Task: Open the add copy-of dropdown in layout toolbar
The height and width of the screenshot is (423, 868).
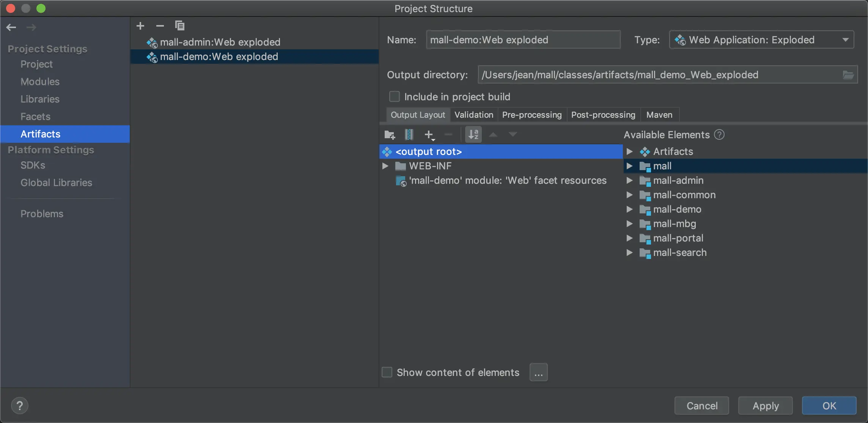Action: point(429,135)
